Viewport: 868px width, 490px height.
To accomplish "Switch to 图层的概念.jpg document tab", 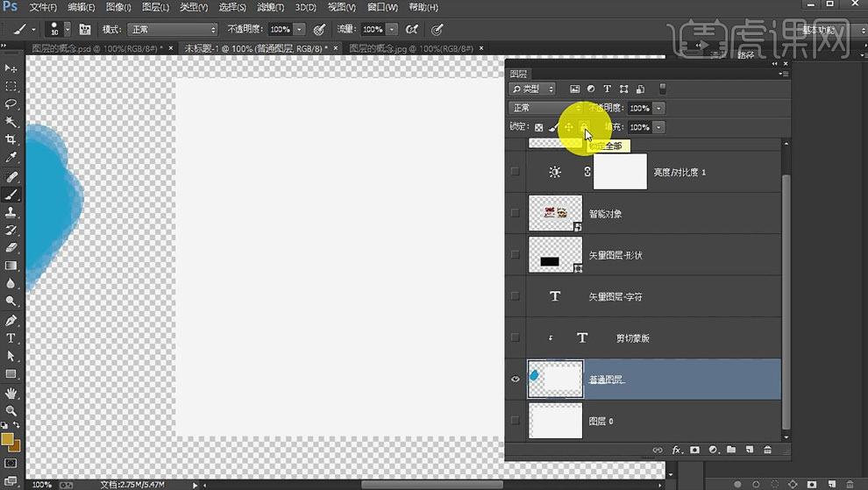I will 410,49.
